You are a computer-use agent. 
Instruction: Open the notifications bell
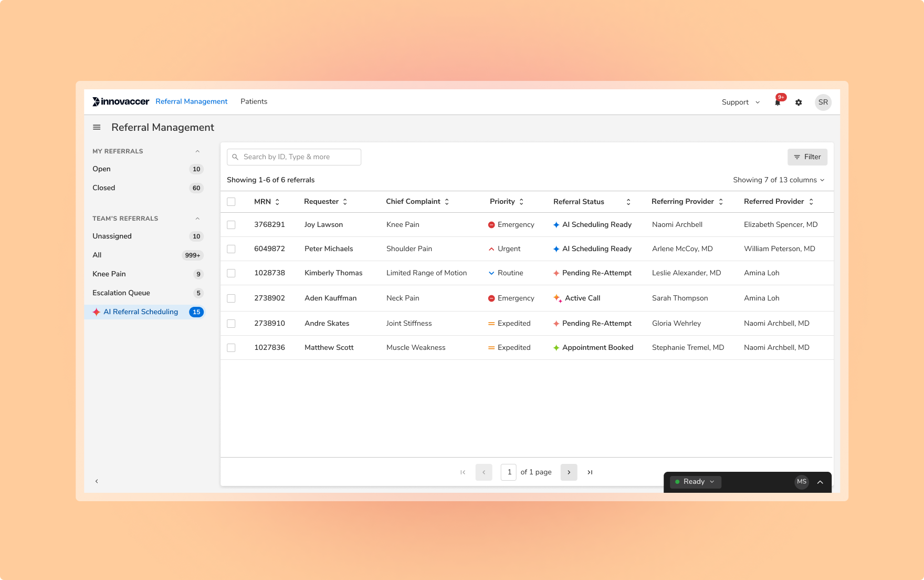pos(778,102)
